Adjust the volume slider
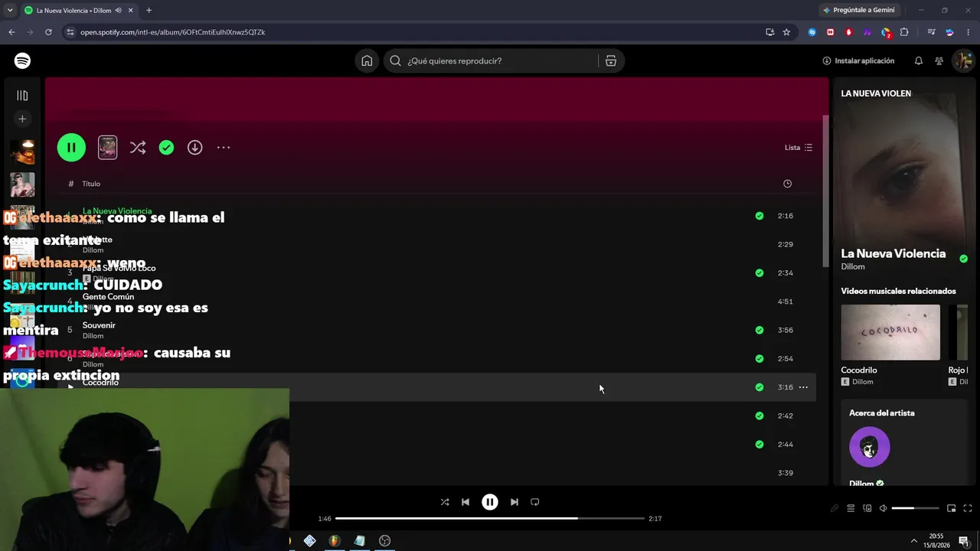Screen dimensions: 980x551 [x=915, y=508]
